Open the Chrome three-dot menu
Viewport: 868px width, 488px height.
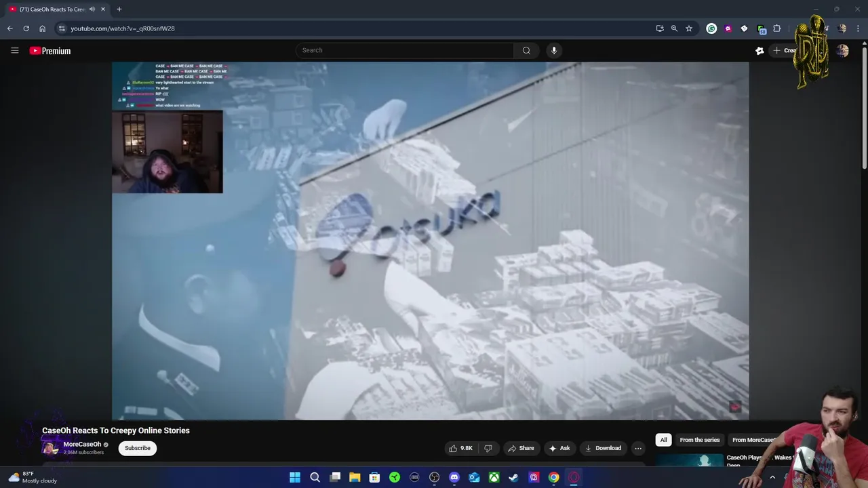(x=859, y=28)
